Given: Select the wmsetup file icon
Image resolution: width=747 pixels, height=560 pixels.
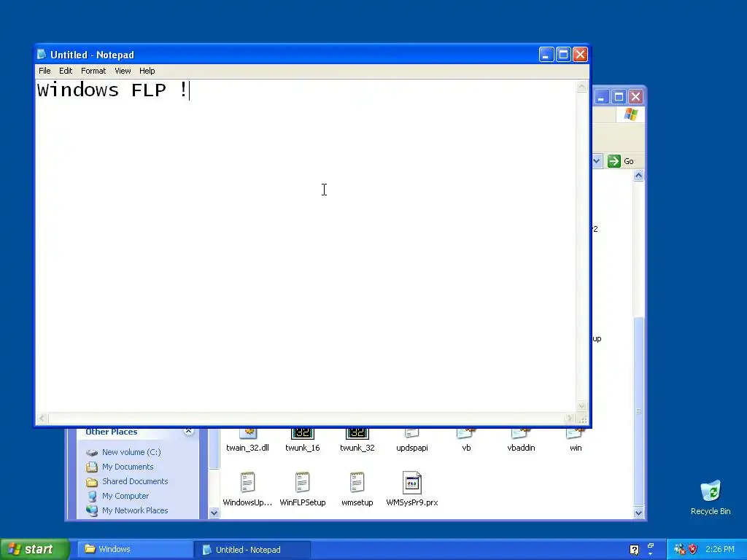Looking at the screenshot, I should [x=357, y=483].
